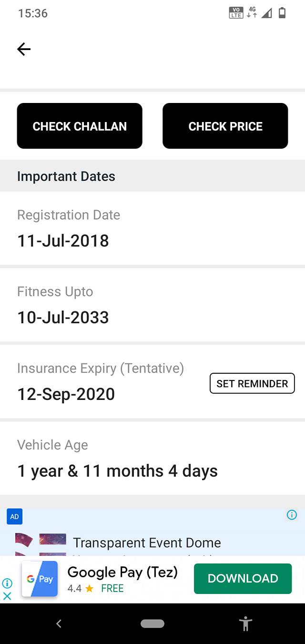Select the Registration Date row
305x644 pixels.
(x=152, y=228)
